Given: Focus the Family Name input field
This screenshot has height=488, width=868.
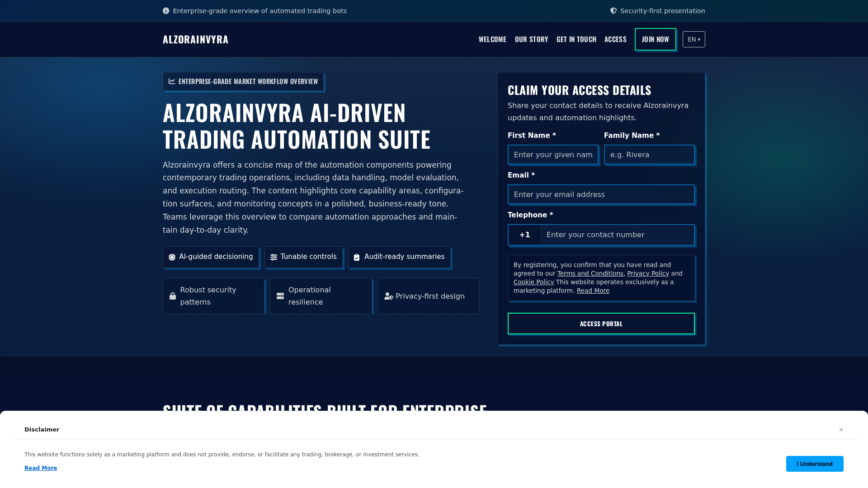Looking at the screenshot, I should coord(649,155).
